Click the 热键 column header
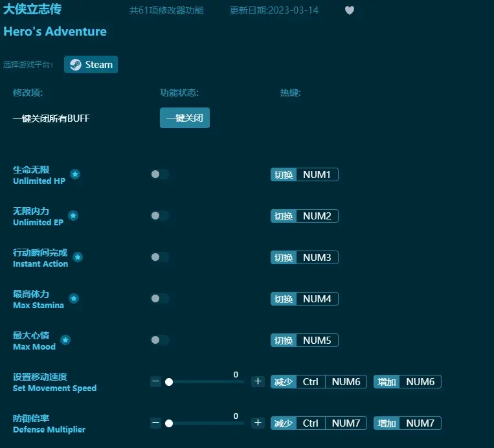 291,93
